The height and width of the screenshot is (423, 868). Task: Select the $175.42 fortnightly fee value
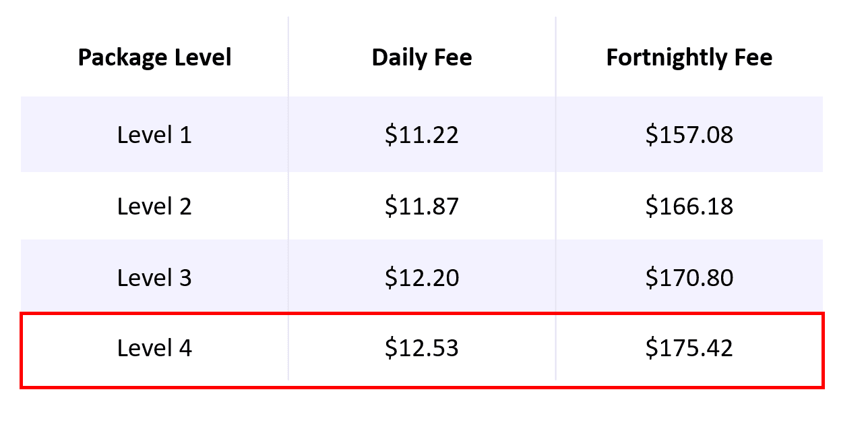coord(689,348)
